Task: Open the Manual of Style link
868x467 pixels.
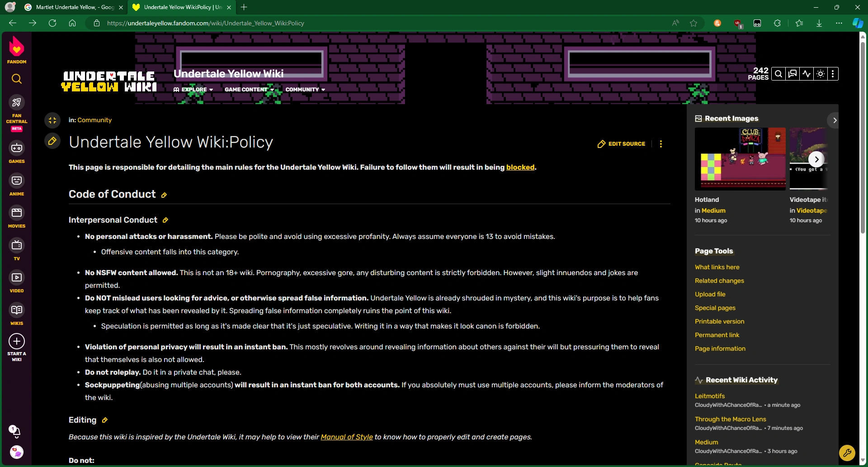Action: pyautogui.click(x=347, y=437)
